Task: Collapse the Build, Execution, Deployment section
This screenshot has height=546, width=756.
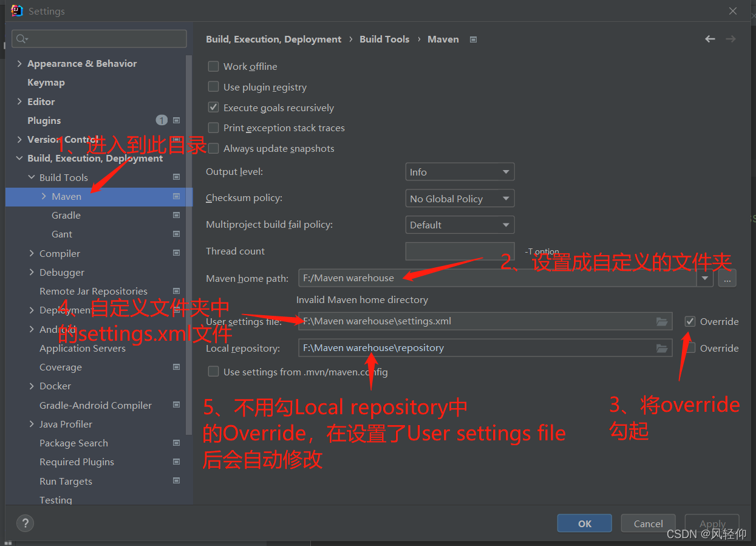Action: (x=19, y=159)
